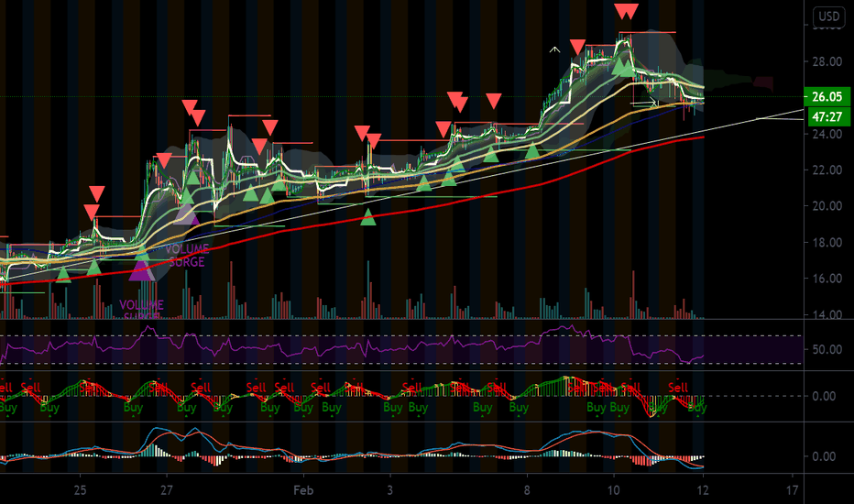The width and height of the screenshot is (854, 504).
Task: Select the 26.05 current price label
Action: click(827, 97)
